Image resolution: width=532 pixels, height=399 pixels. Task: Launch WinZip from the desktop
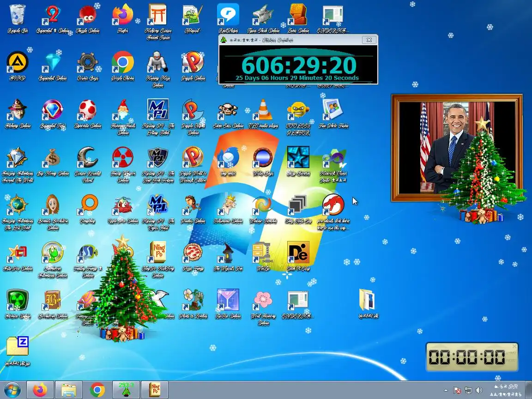coord(263,253)
